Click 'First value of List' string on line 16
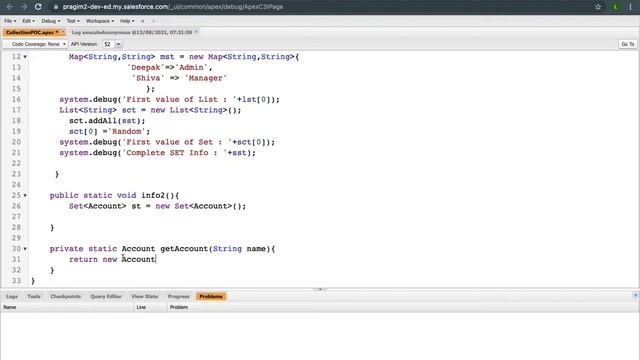The width and height of the screenshot is (640, 360). point(180,99)
